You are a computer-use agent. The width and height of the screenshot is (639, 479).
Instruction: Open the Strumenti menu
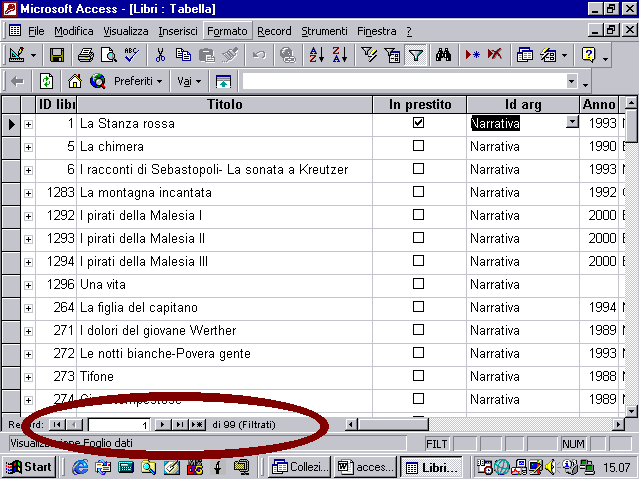[x=324, y=31]
